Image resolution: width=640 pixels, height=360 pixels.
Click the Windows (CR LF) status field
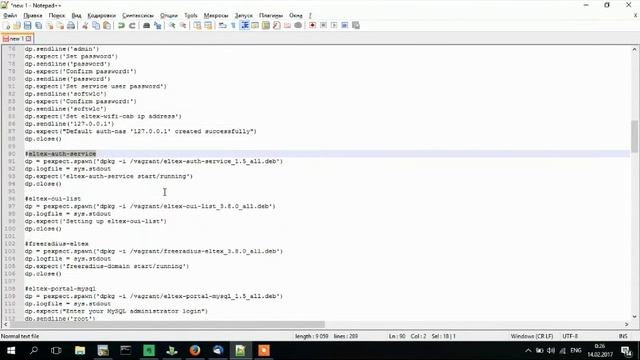[x=532, y=336]
